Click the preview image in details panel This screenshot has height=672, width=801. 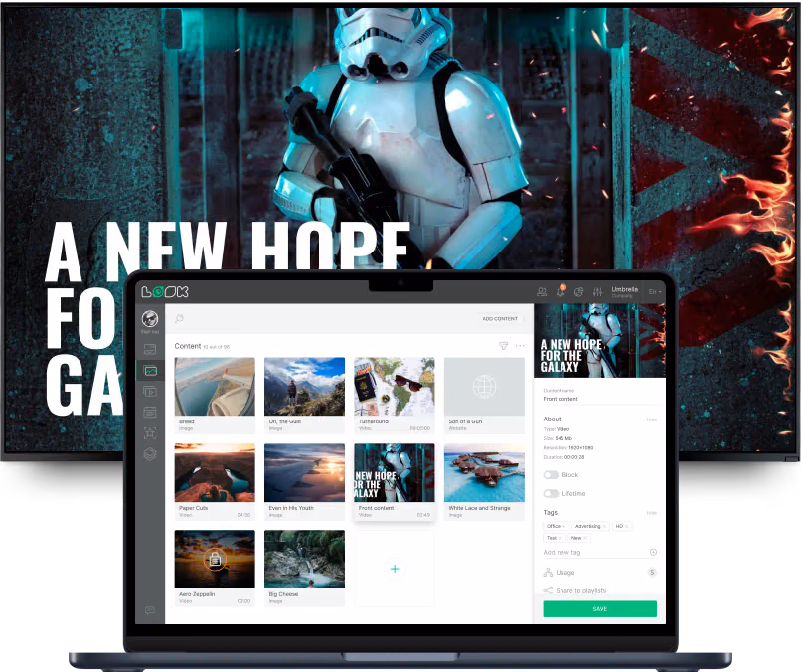point(599,340)
